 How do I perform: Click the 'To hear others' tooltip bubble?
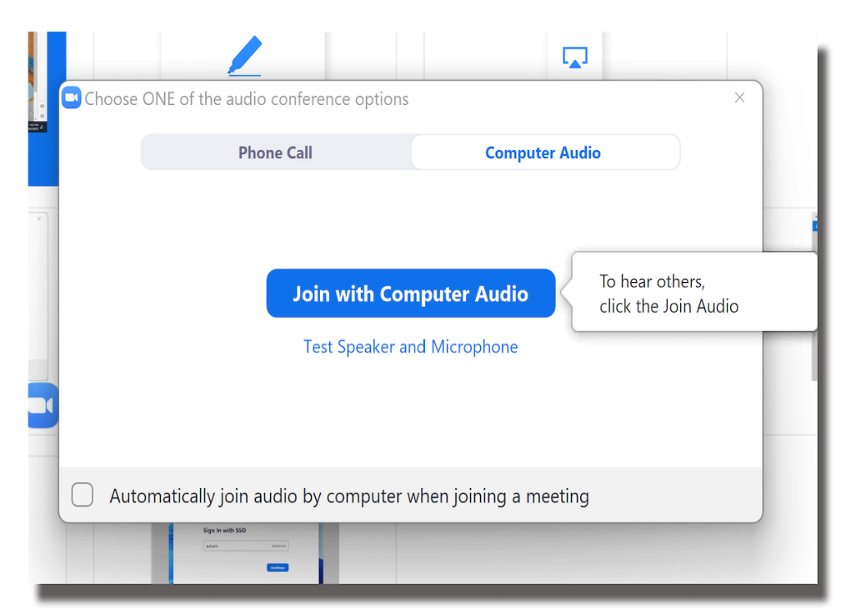tap(693, 294)
